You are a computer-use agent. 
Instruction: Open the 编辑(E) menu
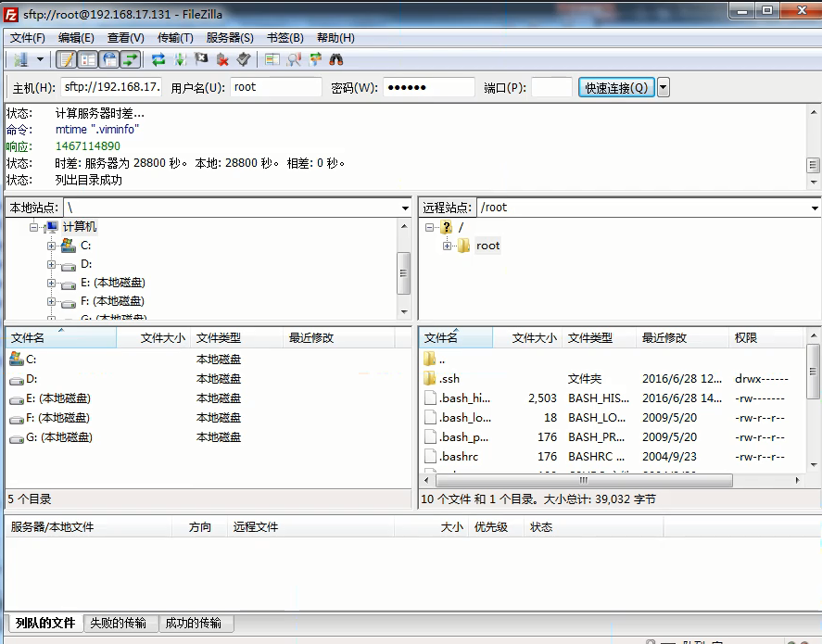tap(77, 38)
